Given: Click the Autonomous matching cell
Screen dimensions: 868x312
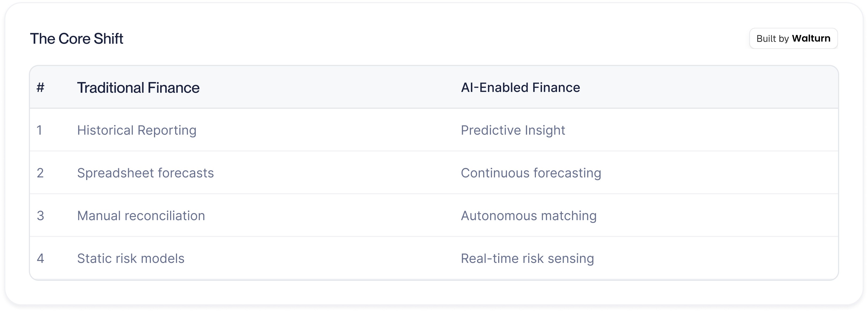Looking at the screenshot, I should [x=528, y=216].
